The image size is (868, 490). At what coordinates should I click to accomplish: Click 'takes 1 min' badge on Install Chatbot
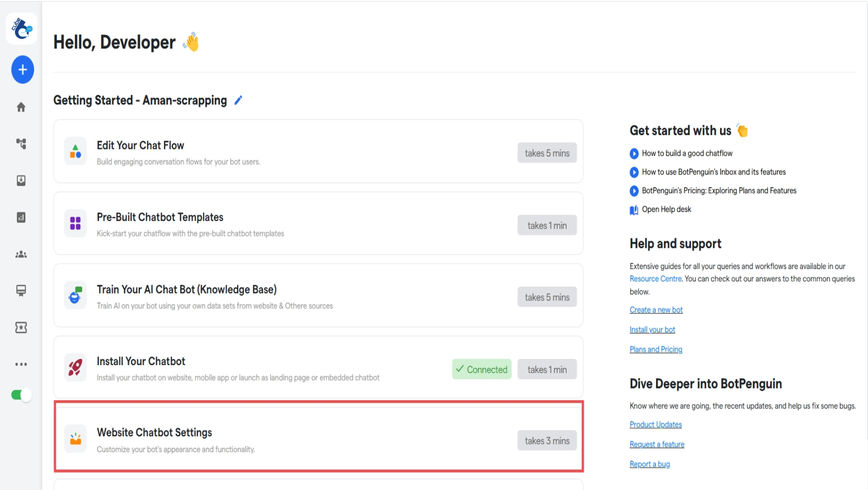click(x=547, y=369)
